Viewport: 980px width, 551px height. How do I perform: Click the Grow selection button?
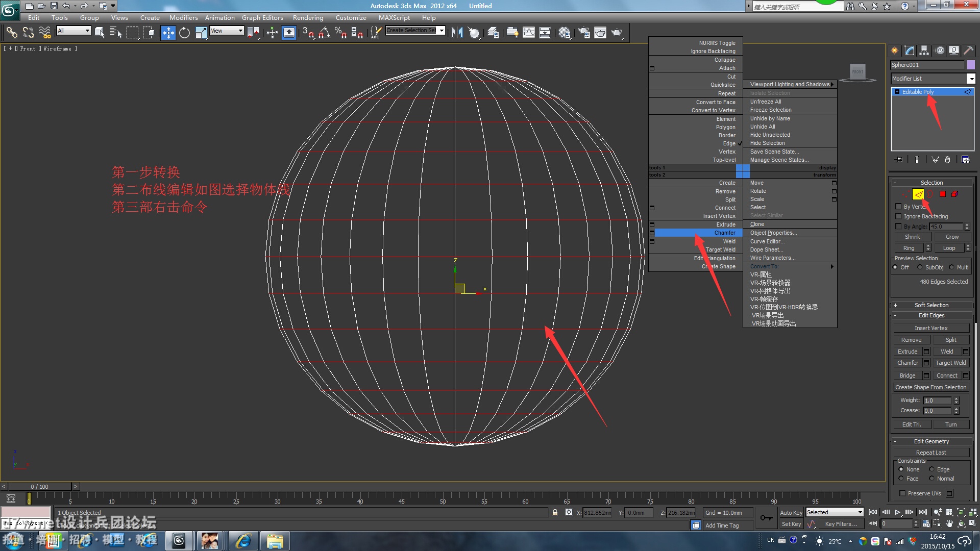click(x=952, y=237)
